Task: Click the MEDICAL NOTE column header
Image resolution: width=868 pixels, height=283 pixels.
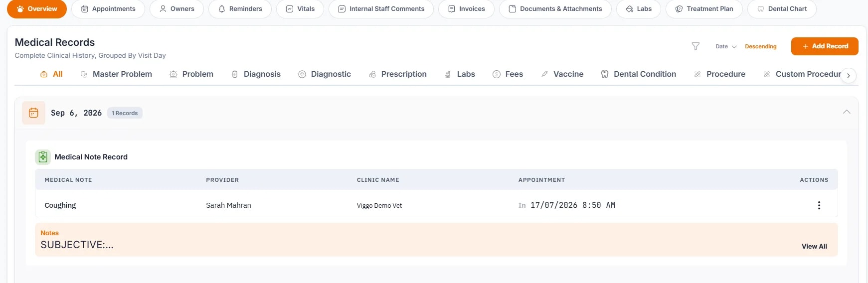Action: click(68, 180)
